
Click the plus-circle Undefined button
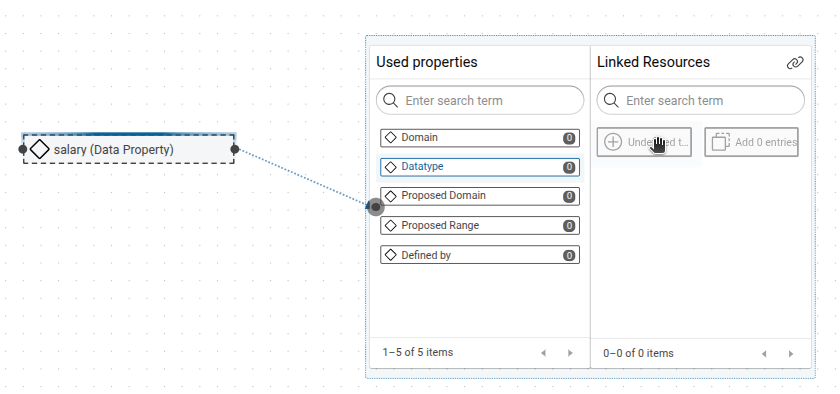644,142
